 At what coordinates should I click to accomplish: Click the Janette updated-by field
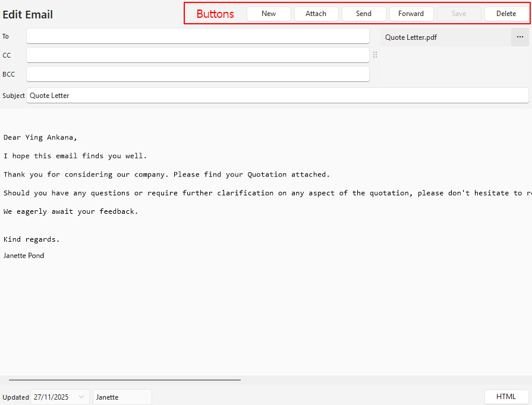pos(122,397)
